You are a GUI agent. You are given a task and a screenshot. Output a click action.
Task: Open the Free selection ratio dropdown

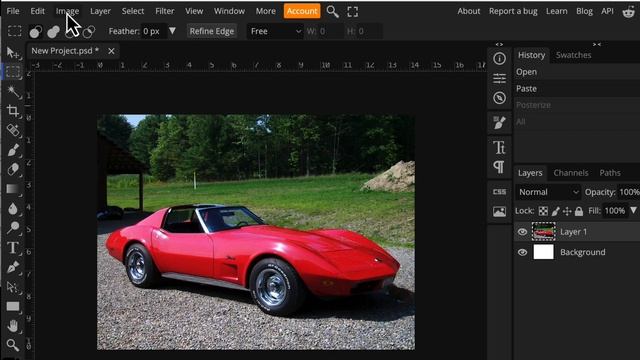[275, 31]
